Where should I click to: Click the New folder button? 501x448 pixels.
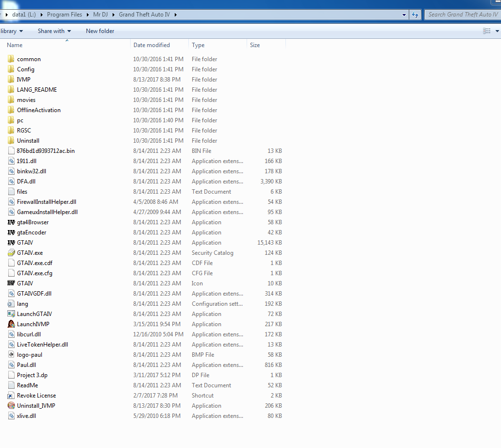[100, 31]
